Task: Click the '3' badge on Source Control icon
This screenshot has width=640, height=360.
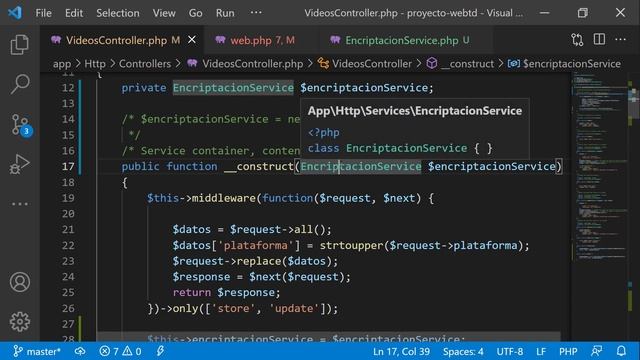Action: coord(27,131)
